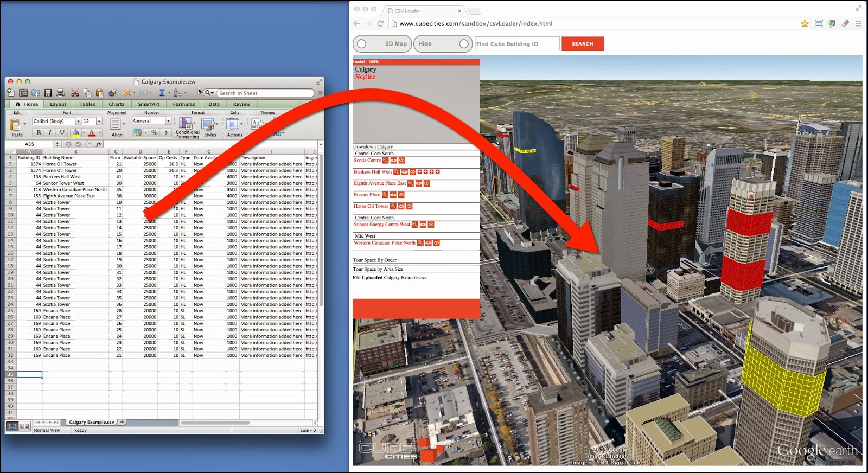Click the yellow fill color swatch button
Screen dimensions: 868x473
click(x=76, y=133)
